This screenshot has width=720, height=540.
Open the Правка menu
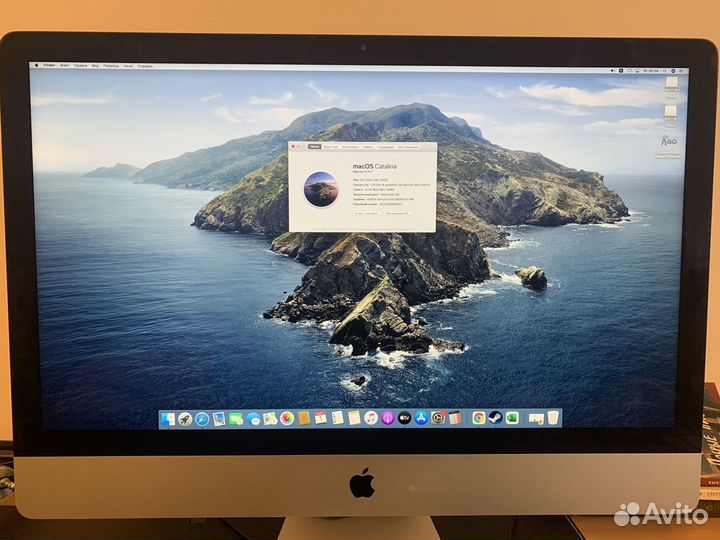point(80,66)
